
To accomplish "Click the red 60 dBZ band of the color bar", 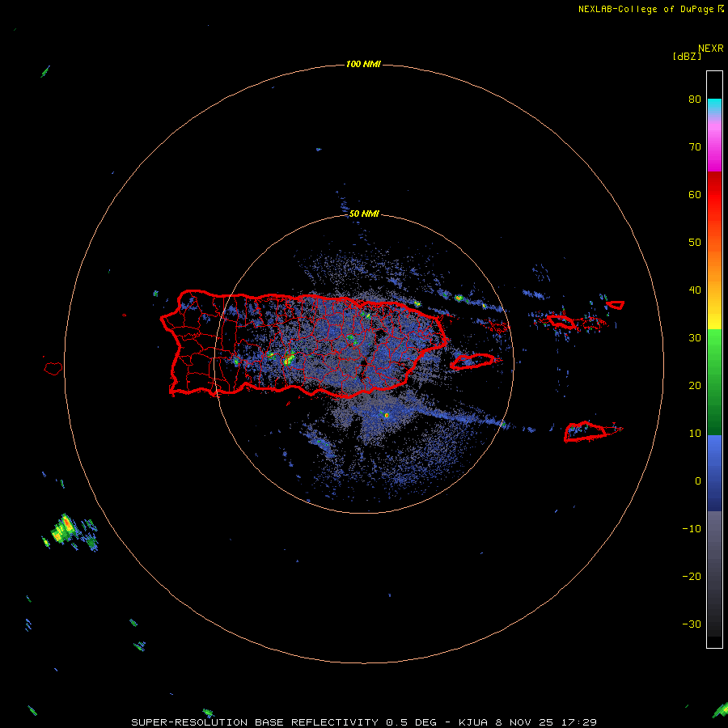I will 714,195.
